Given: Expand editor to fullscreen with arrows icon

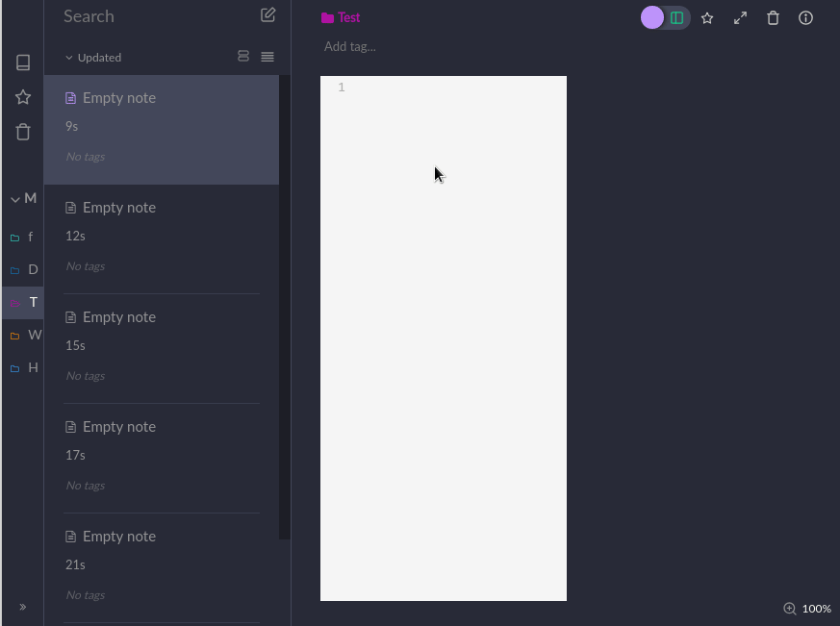Looking at the screenshot, I should [x=740, y=18].
